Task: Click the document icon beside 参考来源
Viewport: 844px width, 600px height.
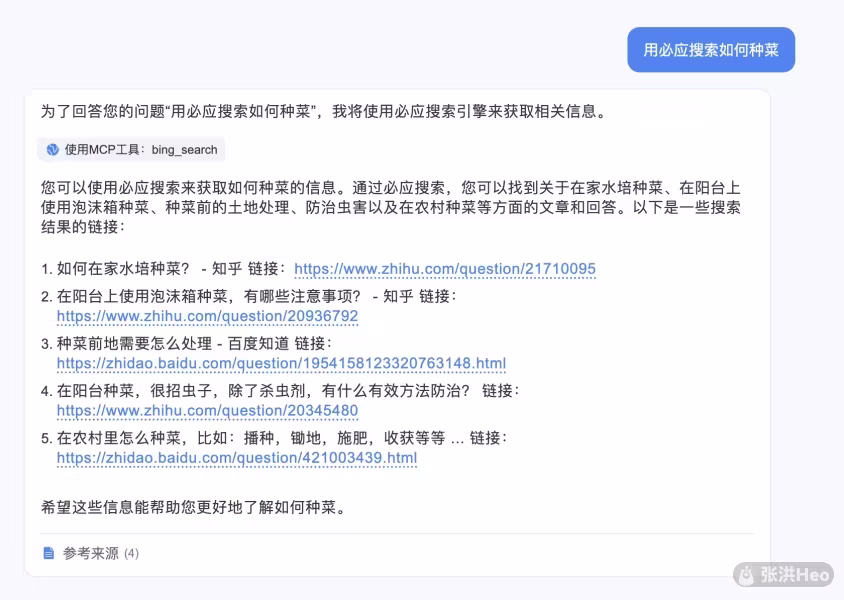Action: coord(48,553)
